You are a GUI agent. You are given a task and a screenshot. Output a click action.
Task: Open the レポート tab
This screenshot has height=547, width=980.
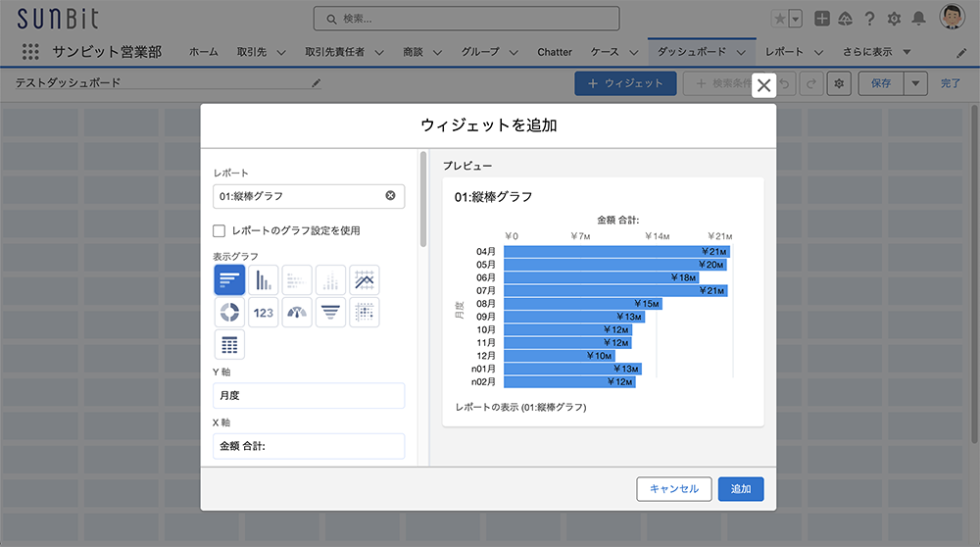click(784, 52)
